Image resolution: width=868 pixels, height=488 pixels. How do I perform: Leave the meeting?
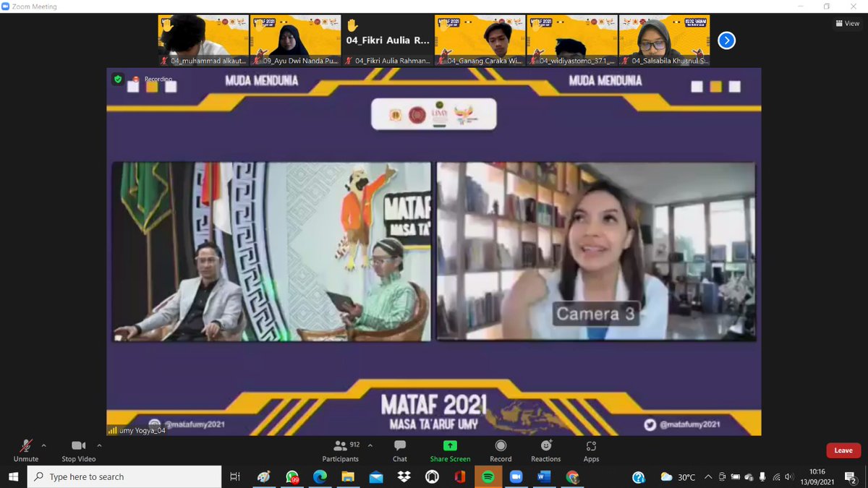click(x=843, y=450)
